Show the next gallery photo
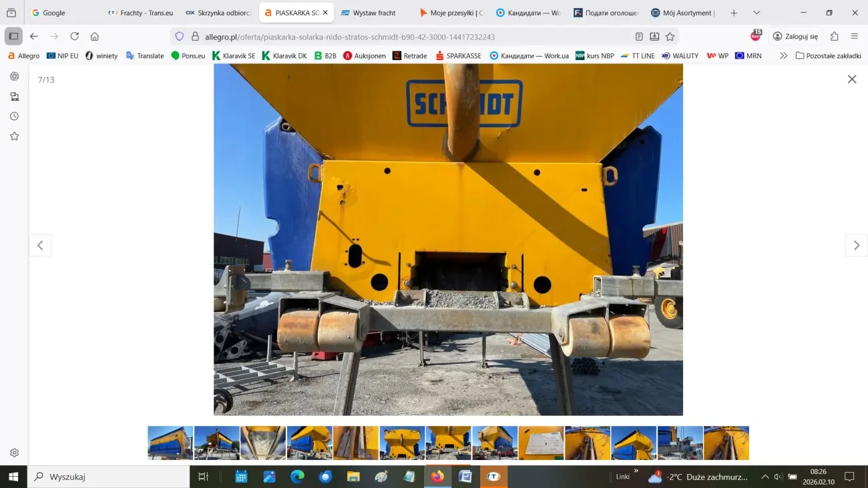Image resolution: width=868 pixels, height=488 pixels. click(856, 246)
